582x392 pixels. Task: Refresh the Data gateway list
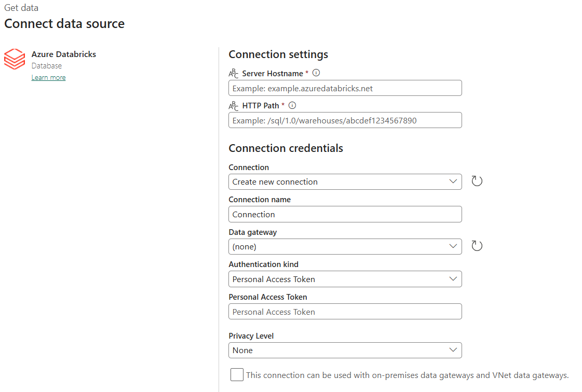477,246
